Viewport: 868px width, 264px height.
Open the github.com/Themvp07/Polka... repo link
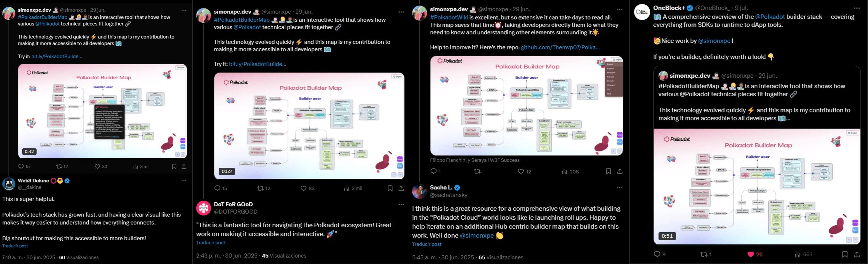[x=560, y=48]
